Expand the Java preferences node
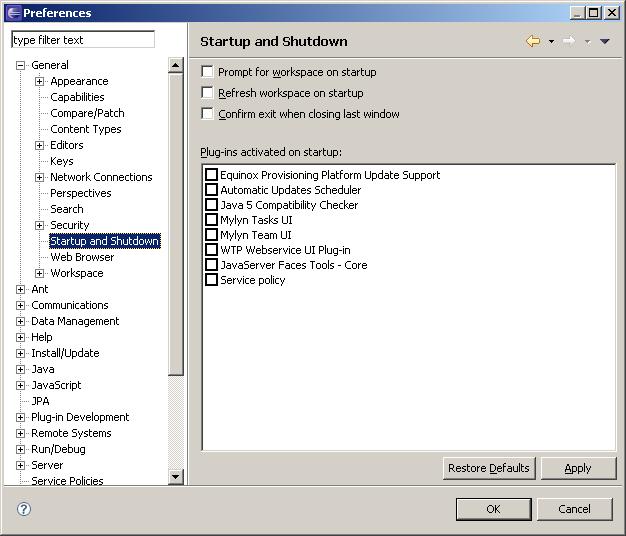Screen dimensions: 626x536 (x=20, y=369)
